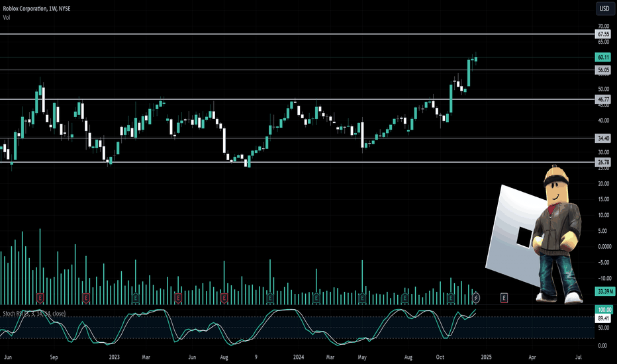Image resolution: width=617 pixels, height=364 pixels.
Task: Click the red earnings marker for August 2022
Action: 40,298
